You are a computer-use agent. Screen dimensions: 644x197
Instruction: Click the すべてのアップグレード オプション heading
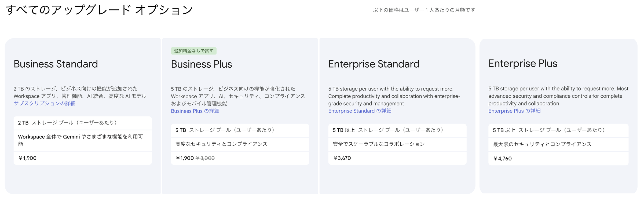[x=99, y=10]
